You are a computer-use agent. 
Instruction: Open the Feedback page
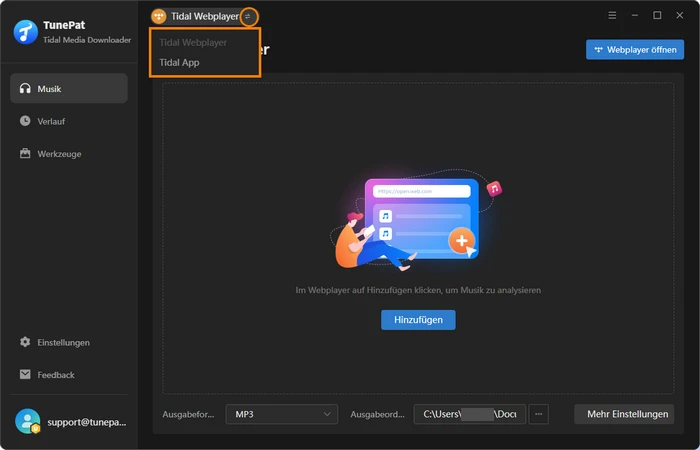click(x=69, y=375)
